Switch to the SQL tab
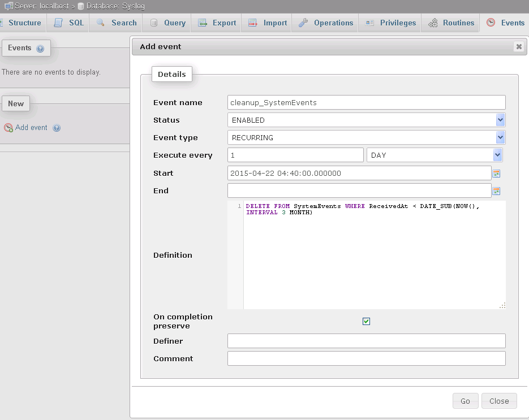Image resolution: width=529 pixels, height=420 pixels. 69,23
